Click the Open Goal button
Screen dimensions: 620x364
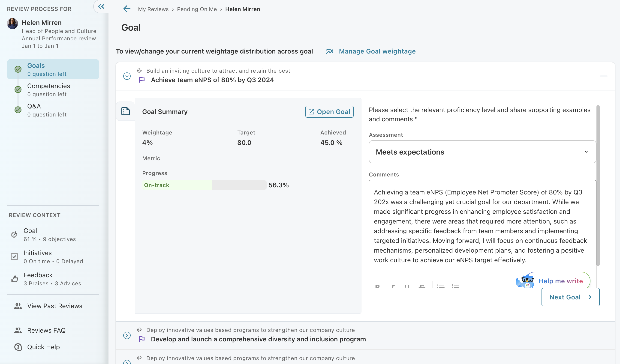(329, 112)
